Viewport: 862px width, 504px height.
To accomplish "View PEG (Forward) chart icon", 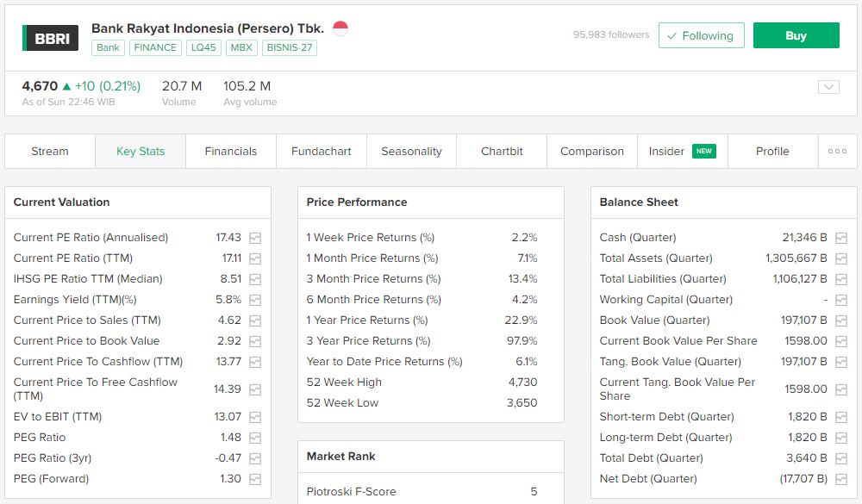I will (255, 479).
